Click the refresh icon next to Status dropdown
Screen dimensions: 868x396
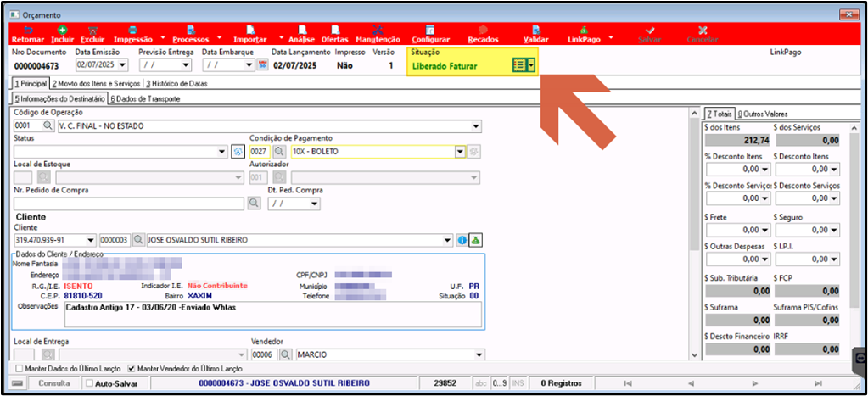(238, 152)
